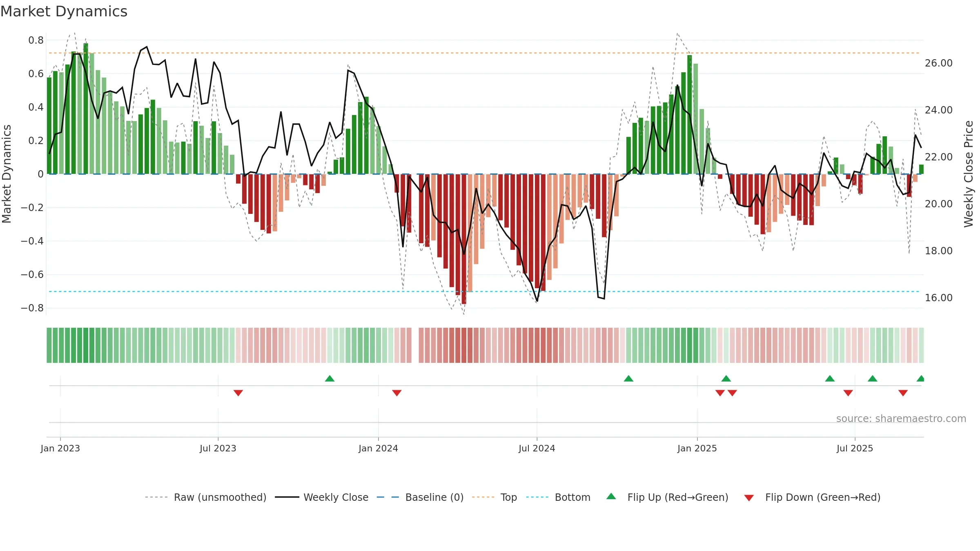Click the 18.00 price axis label

(x=939, y=251)
